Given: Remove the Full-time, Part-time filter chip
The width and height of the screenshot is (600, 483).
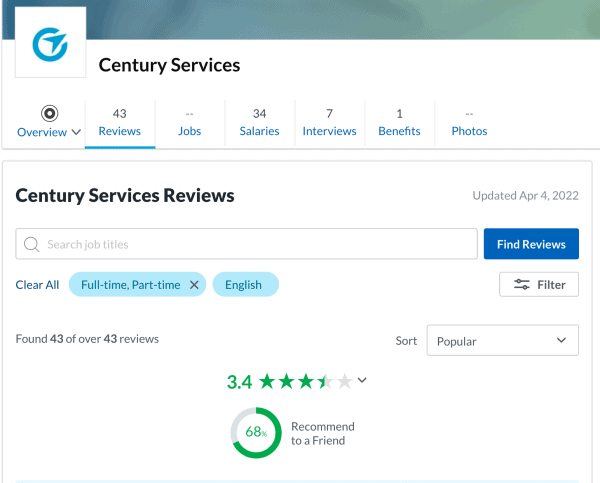Looking at the screenshot, I should (194, 285).
